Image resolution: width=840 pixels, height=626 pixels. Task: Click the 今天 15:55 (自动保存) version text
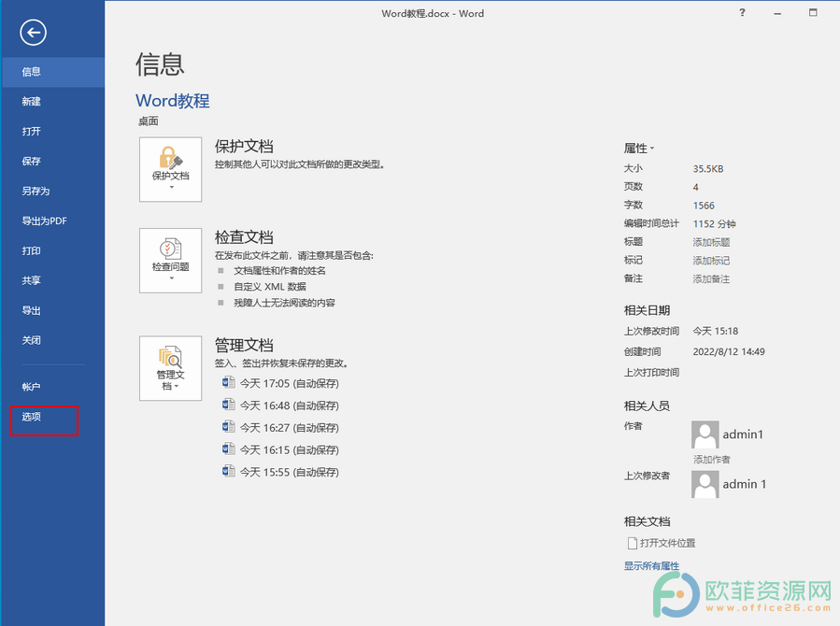coord(290,473)
